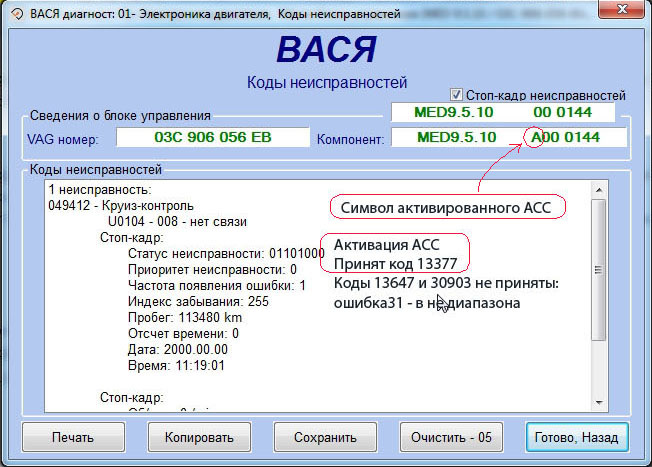Image resolution: width=652 pixels, height=467 pixels.
Task: Click the upper MED9.5.10 00 0144 field
Action: pyautogui.click(x=503, y=112)
